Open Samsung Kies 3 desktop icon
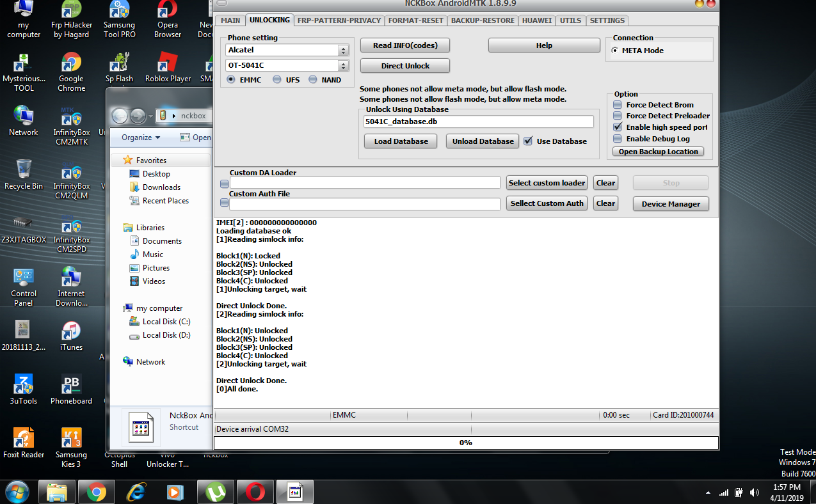 [71, 448]
